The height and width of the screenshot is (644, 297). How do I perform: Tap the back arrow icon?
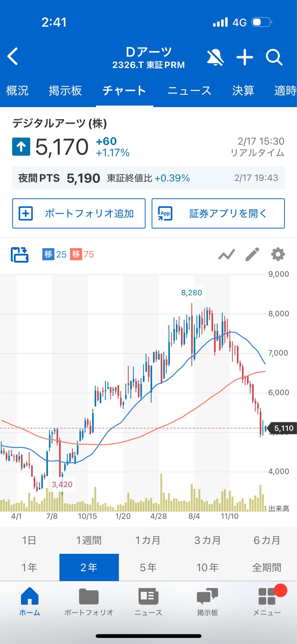pos(13,56)
